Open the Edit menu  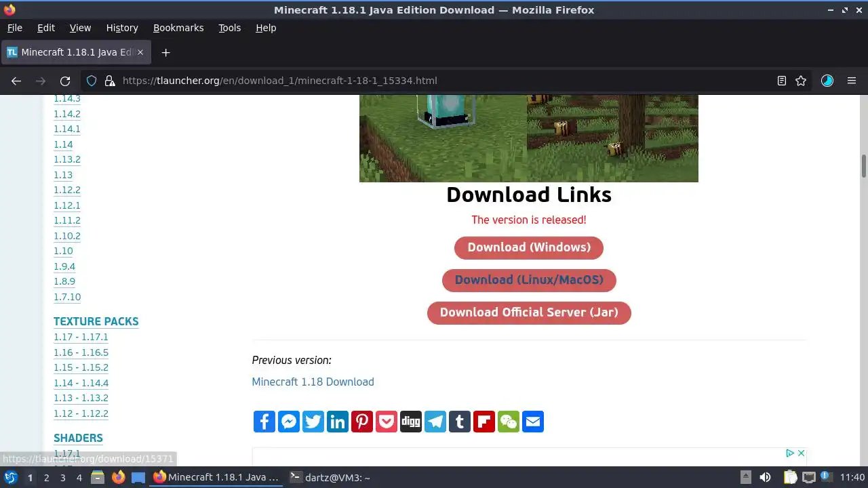click(46, 28)
